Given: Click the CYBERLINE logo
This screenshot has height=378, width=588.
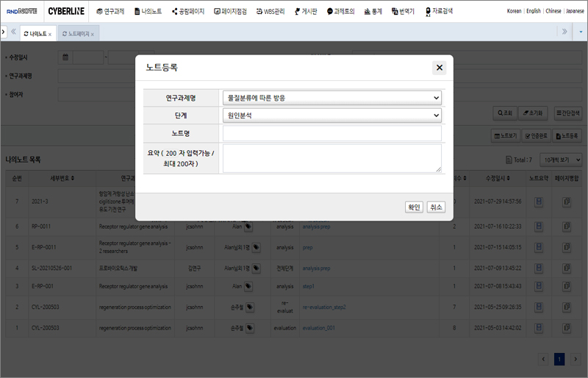Looking at the screenshot, I should [65, 12].
